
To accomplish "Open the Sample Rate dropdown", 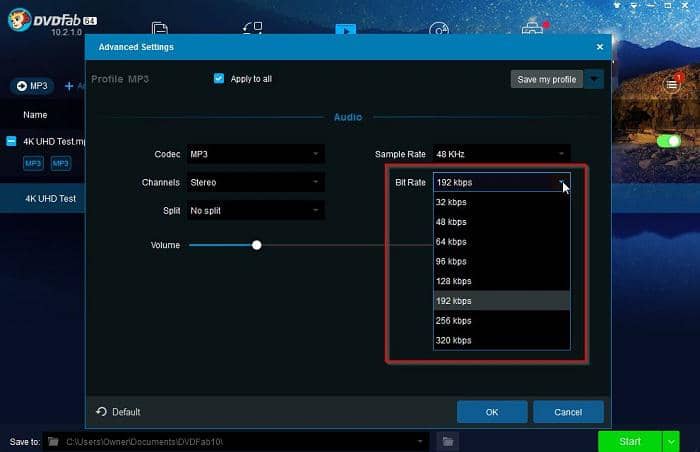I will pyautogui.click(x=500, y=154).
